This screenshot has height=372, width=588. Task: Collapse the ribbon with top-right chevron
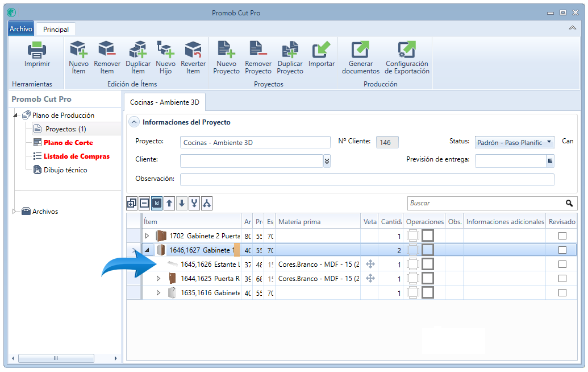pos(572,28)
